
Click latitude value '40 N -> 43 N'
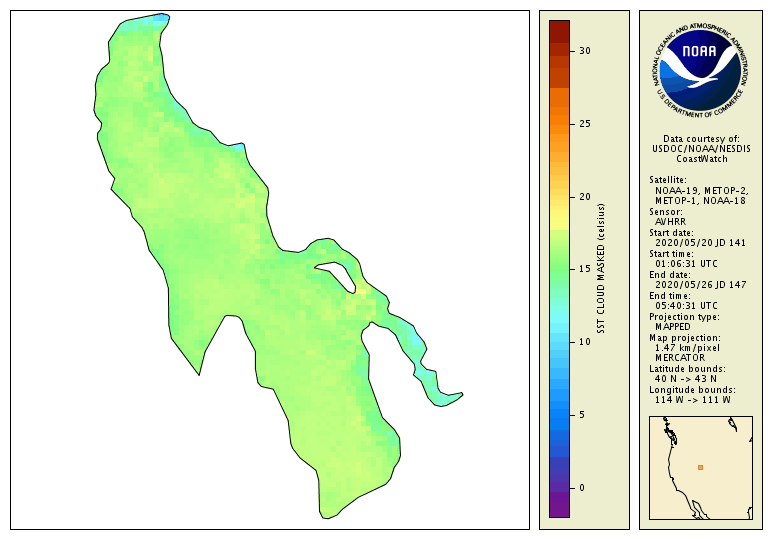coord(686,379)
